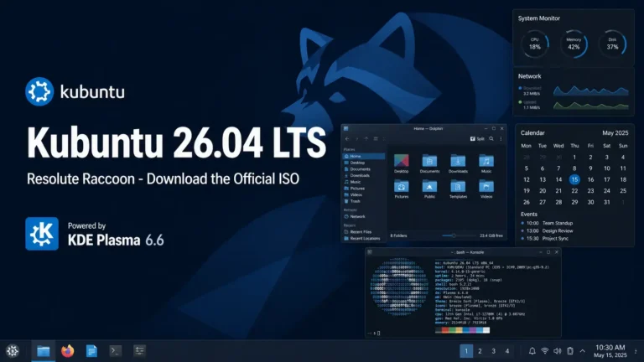Open the clipboard tray icon
644x362 pixels.
click(570, 351)
